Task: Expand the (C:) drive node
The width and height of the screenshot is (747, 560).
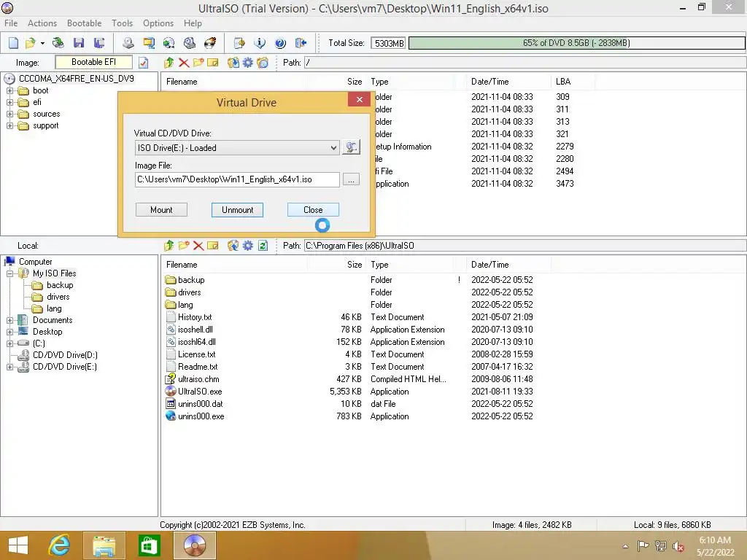Action: point(9,343)
